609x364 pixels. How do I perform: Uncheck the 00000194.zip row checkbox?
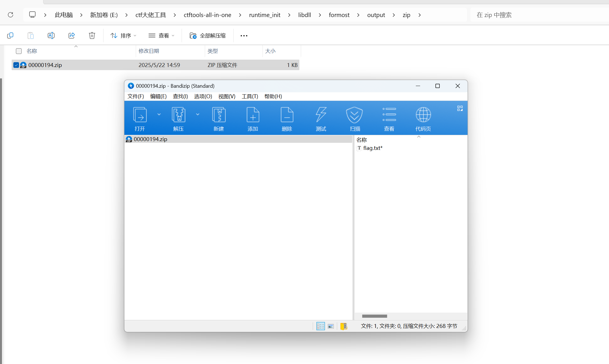tap(16, 65)
